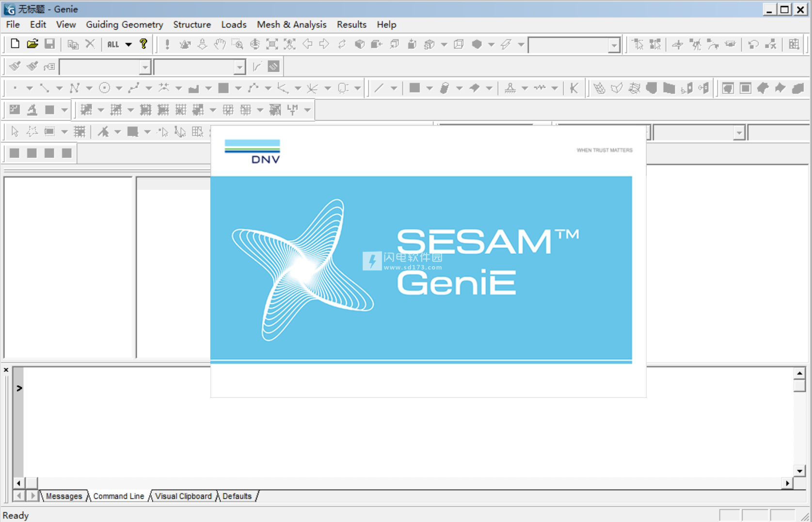
Task: Switch to the Visual Clipboard tab
Action: coord(183,496)
